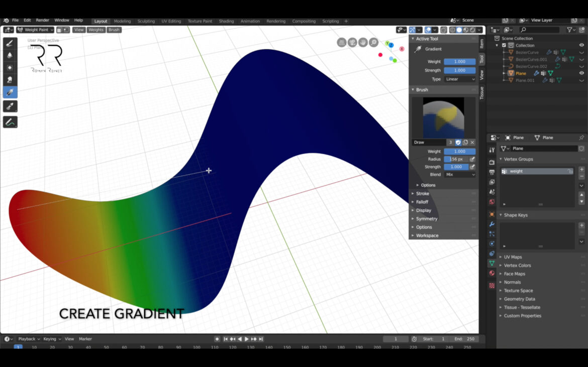Open the Render Properties tab
588x367 pixels.
click(x=492, y=162)
